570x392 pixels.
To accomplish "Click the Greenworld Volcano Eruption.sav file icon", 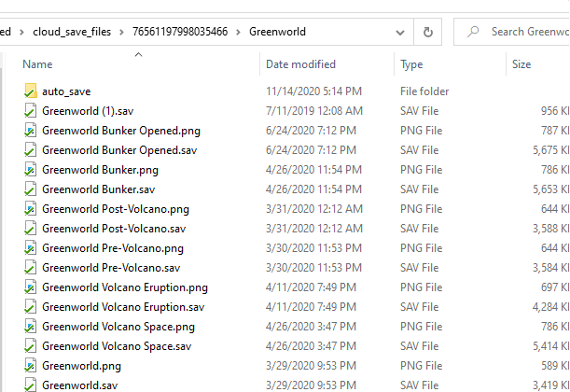I will 31,307.
